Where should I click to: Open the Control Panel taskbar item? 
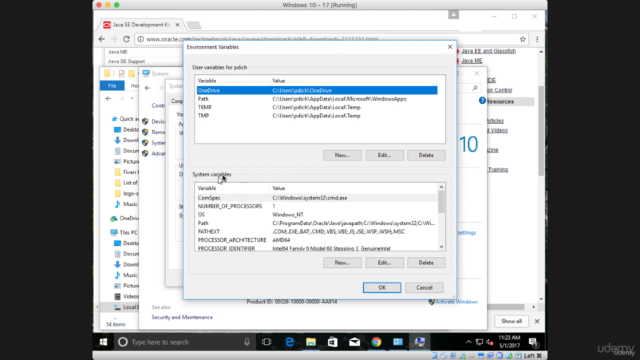pos(398,342)
